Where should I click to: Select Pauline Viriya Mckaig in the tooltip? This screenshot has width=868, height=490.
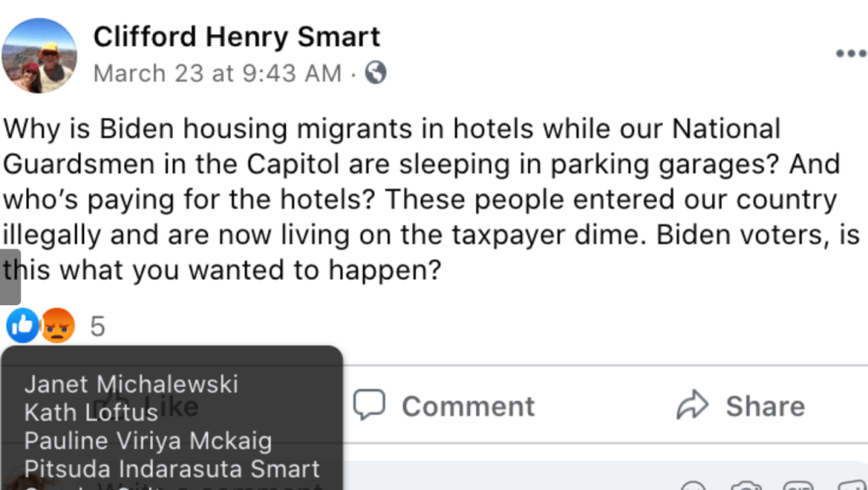pyautogui.click(x=148, y=441)
